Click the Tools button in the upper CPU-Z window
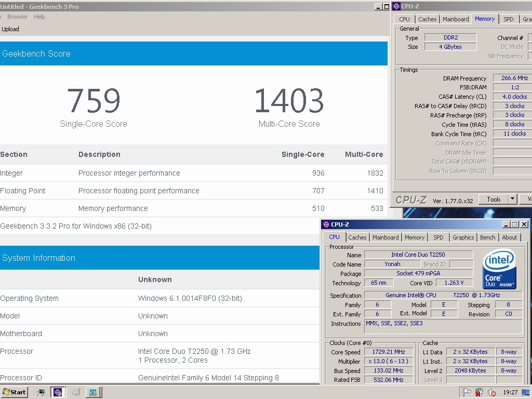This screenshot has height=399, width=532. click(494, 199)
